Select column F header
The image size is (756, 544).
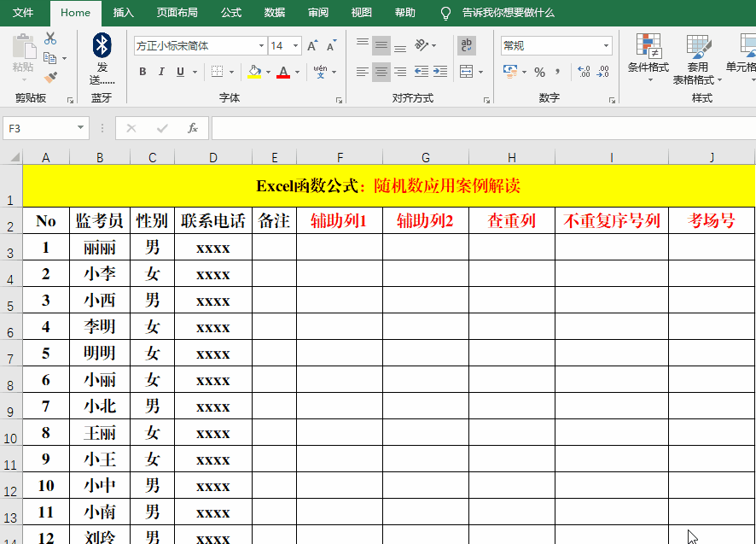tap(340, 157)
